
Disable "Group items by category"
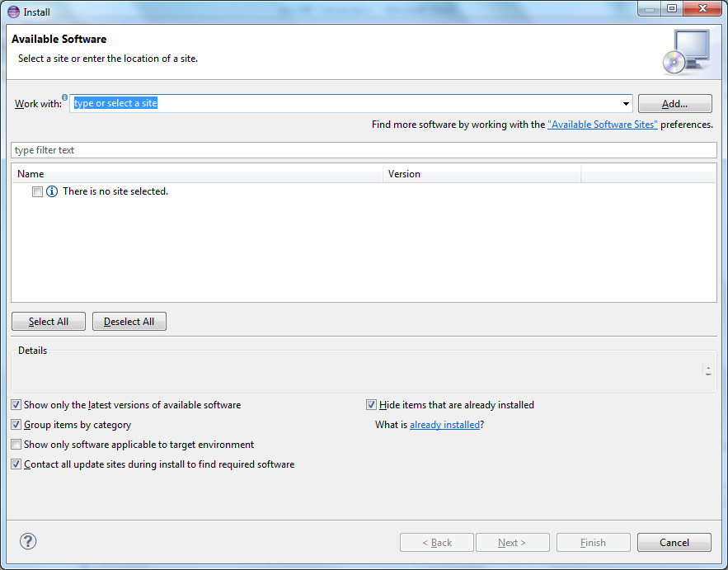coord(16,424)
